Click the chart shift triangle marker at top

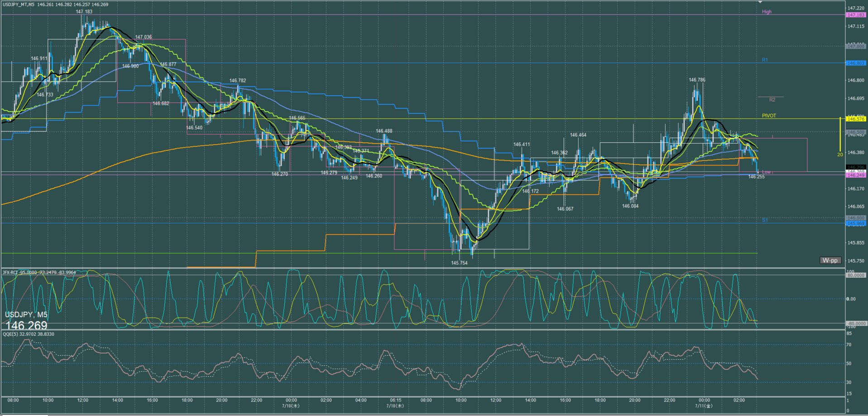coord(761,2)
